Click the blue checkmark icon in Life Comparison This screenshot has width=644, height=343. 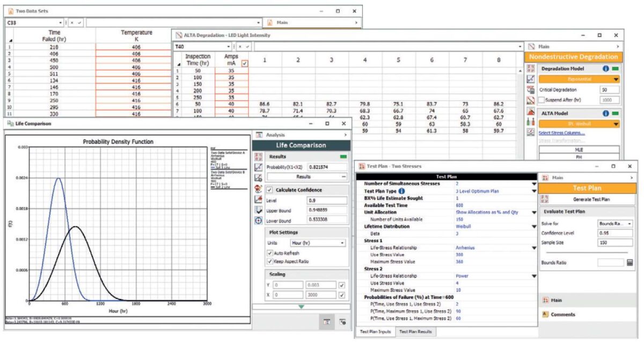258,210
